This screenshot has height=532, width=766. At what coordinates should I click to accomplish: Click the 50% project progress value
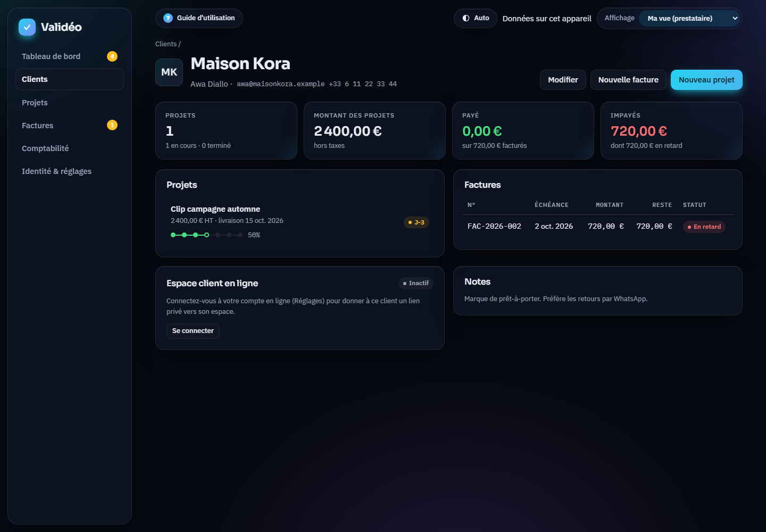tap(254, 235)
